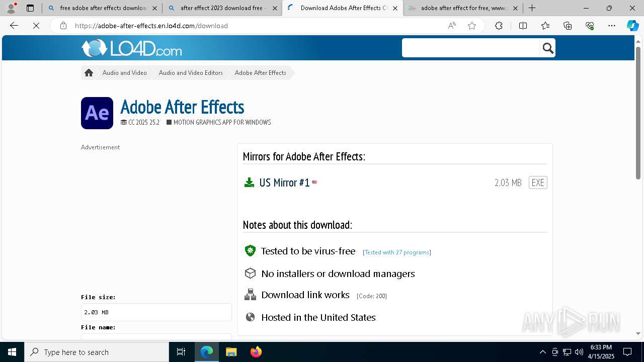Viewport: 644px width, 362px height.
Task: Click the green download arrow icon
Action: [x=249, y=183]
